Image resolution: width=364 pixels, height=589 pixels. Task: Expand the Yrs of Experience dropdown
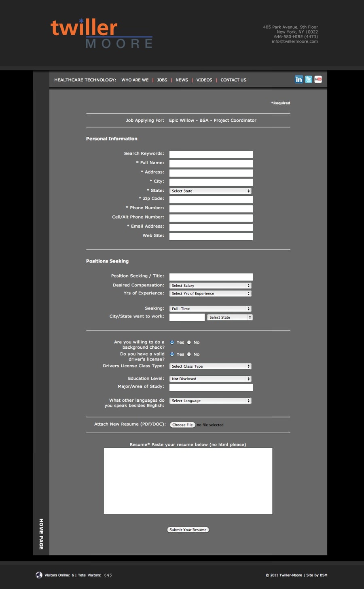point(210,294)
